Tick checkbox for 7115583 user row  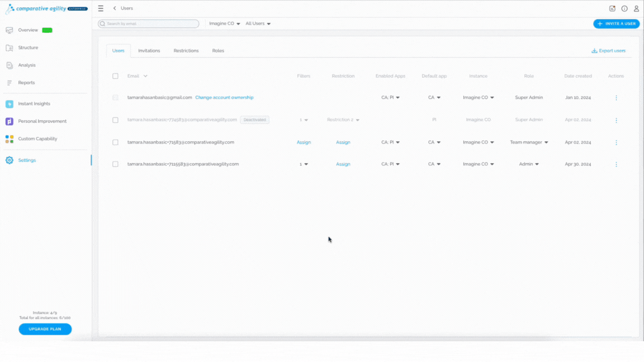(115, 164)
